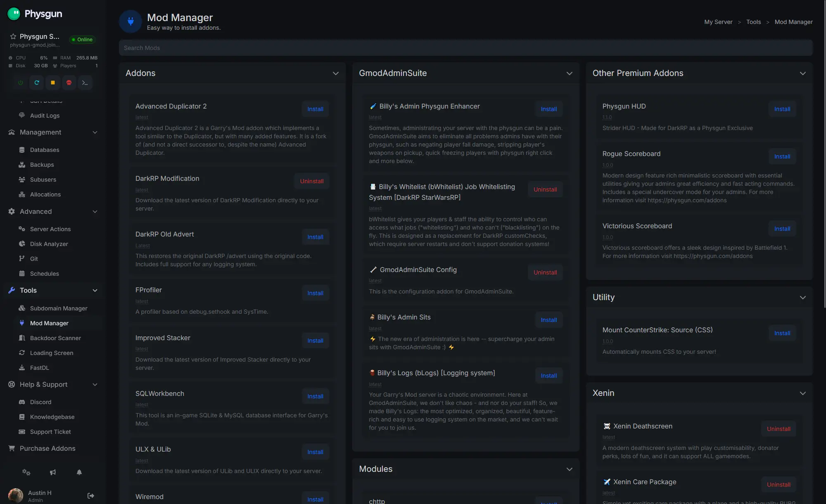Install ULX & ULib
This screenshot has width=826, height=504.
click(x=315, y=452)
